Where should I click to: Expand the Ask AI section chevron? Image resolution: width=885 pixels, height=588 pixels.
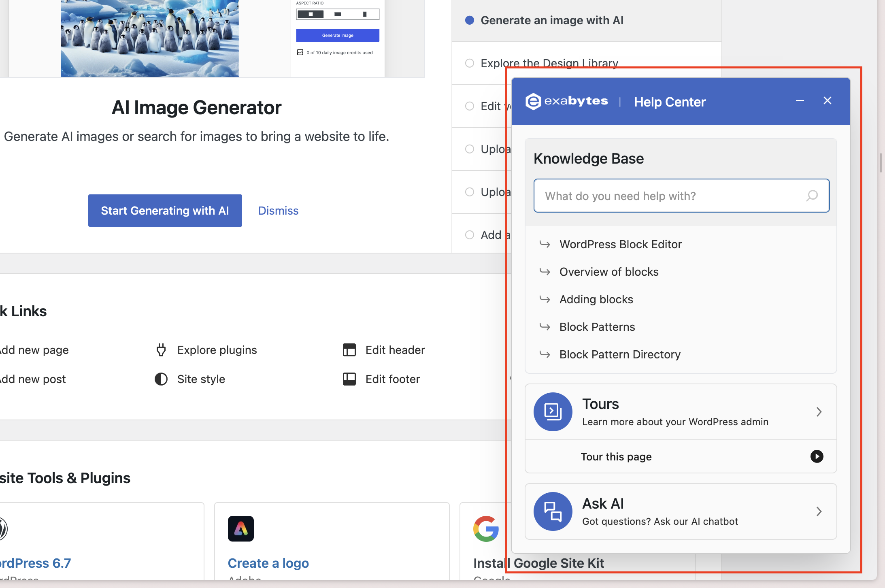click(819, 511)
